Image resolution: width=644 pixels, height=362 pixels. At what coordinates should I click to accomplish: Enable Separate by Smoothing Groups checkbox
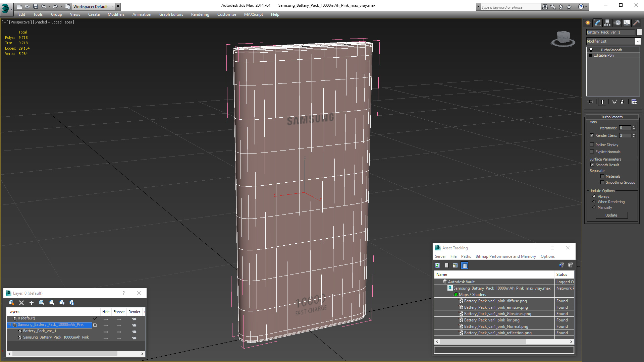602,182
